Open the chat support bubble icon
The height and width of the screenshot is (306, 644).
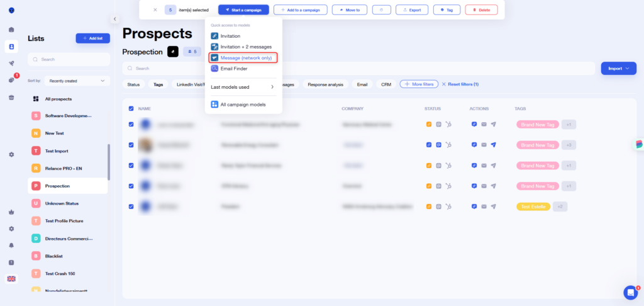coord(630,292)
